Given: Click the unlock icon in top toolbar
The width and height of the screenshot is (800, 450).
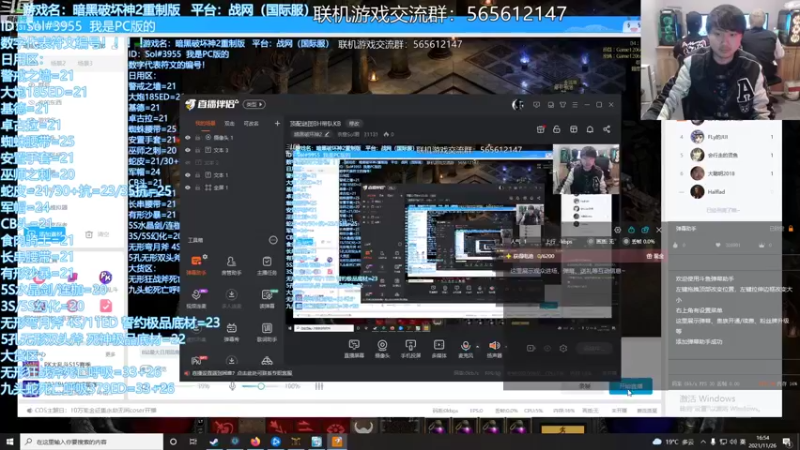Looking at the screenshot, I should [x=557, y=129].
